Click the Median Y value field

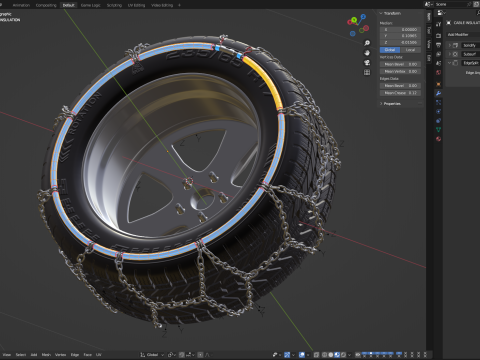pos(400,36)
